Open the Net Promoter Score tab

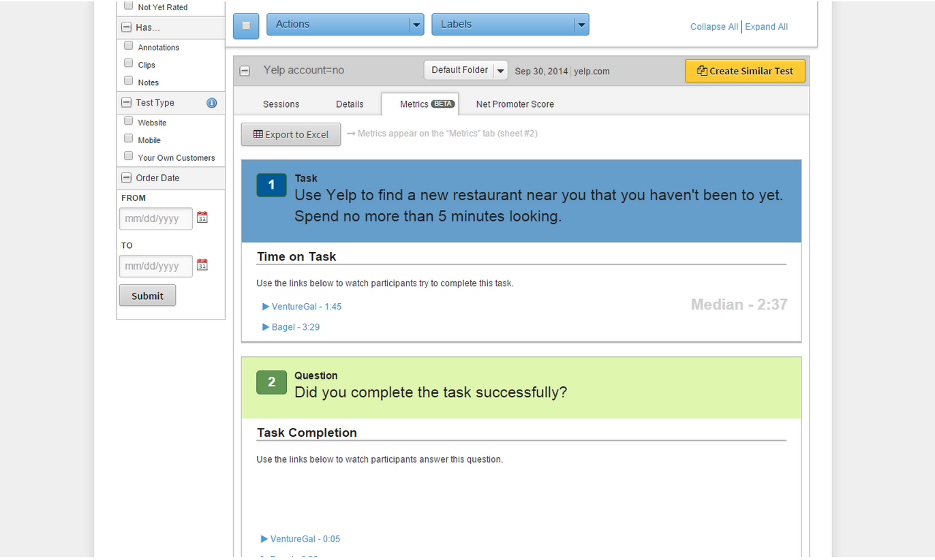pos(515,104)
